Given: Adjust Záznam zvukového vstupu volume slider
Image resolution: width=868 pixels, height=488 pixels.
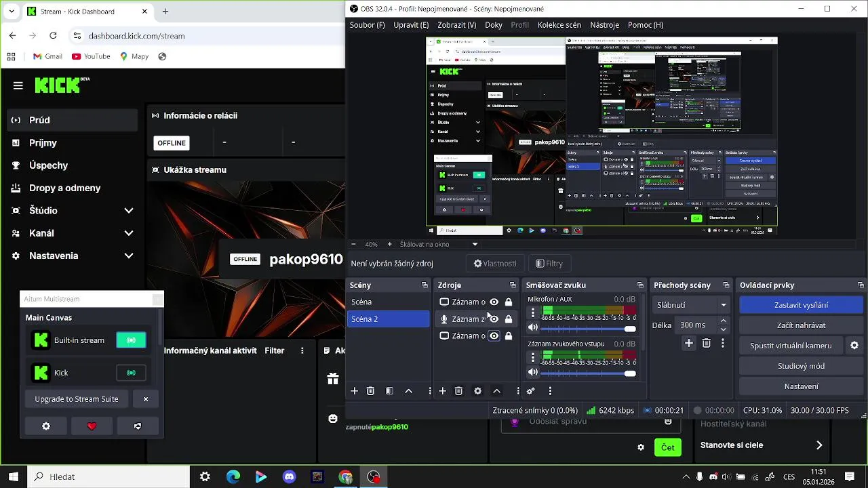Looking at the screenshot, I should 588,373.
